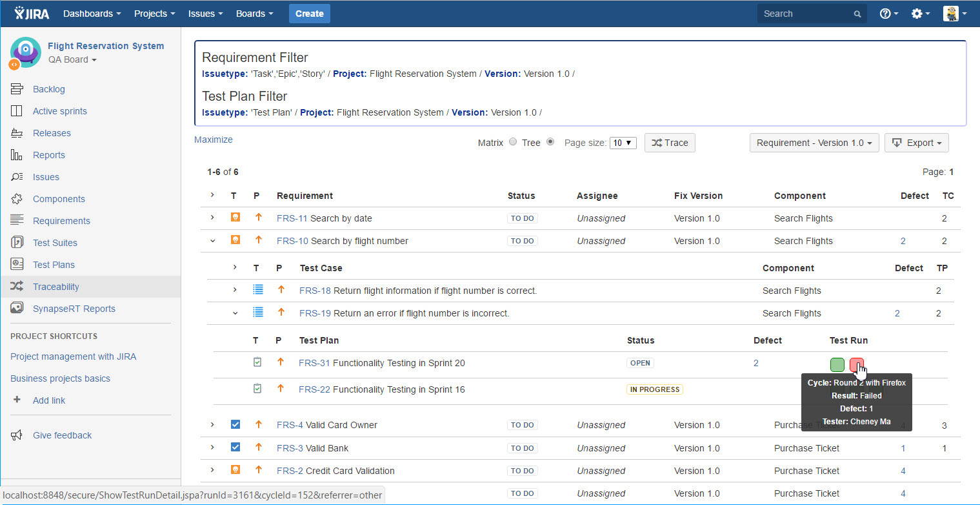Viewport: 980px width, 505px height.
Task: Open the Requirement - Version 1.0 dropdown
Action: click(x=814, y=143)
